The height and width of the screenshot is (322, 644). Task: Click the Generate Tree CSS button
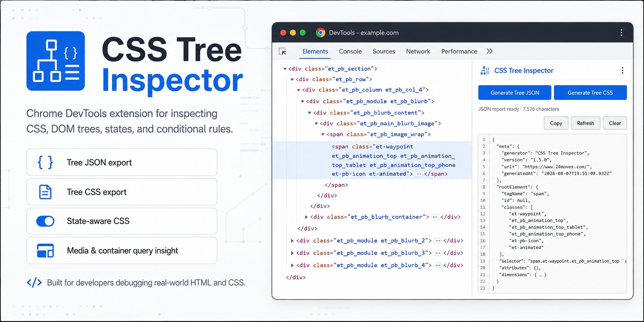[590, 93]
